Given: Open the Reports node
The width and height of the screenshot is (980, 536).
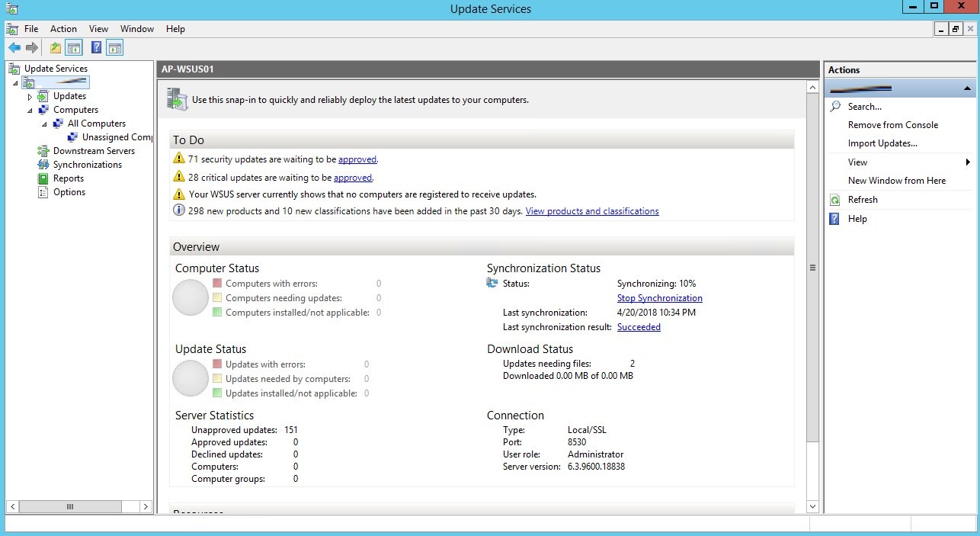Looking at the screenshot, I should click(x=68, y=178).
